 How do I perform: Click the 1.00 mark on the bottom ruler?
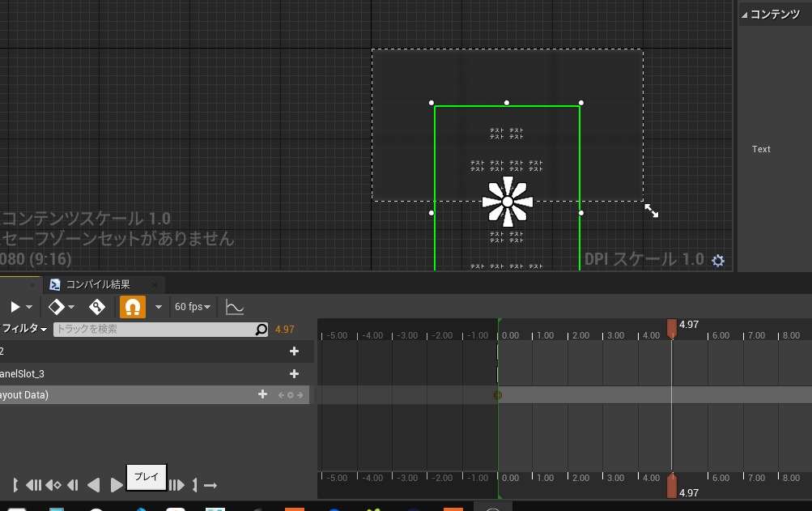pyautogui.click(x=546, y=478)
